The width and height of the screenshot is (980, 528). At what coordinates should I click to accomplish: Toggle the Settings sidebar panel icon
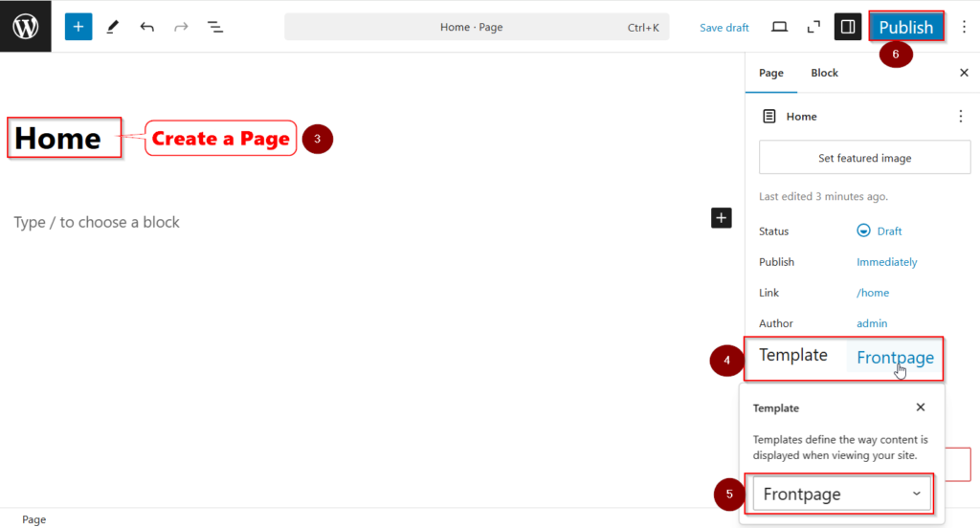tap(847, 27)
